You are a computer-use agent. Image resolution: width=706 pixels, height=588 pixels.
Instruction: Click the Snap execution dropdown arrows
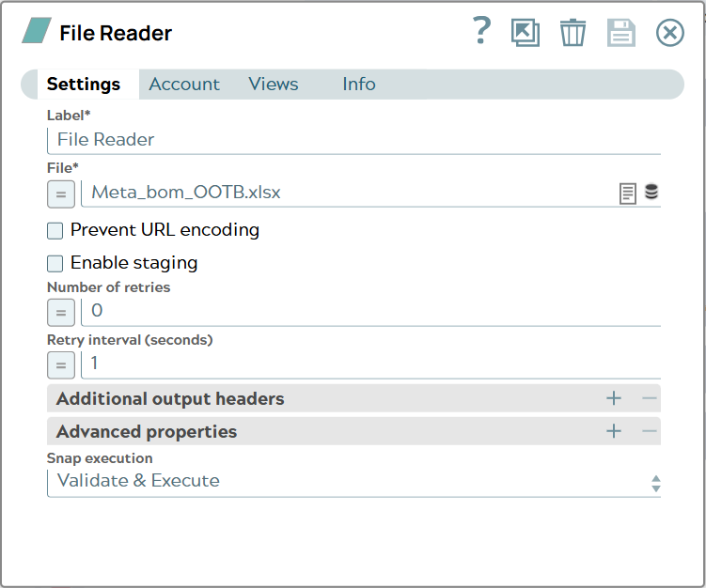pos(655,484)
